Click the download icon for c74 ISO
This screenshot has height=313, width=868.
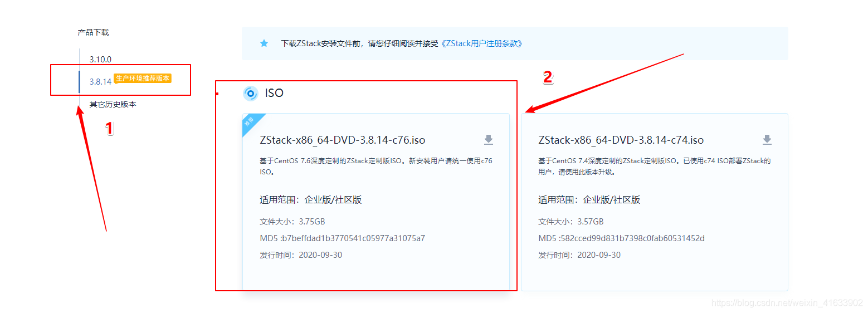[x=767, y=140]
